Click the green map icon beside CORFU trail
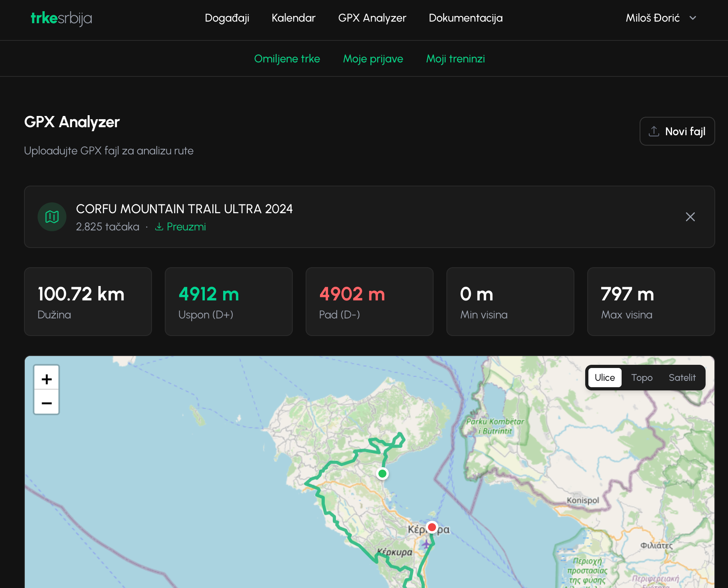Image resolution: width=728 pixels, height=588 pixels. pos(52,217)
